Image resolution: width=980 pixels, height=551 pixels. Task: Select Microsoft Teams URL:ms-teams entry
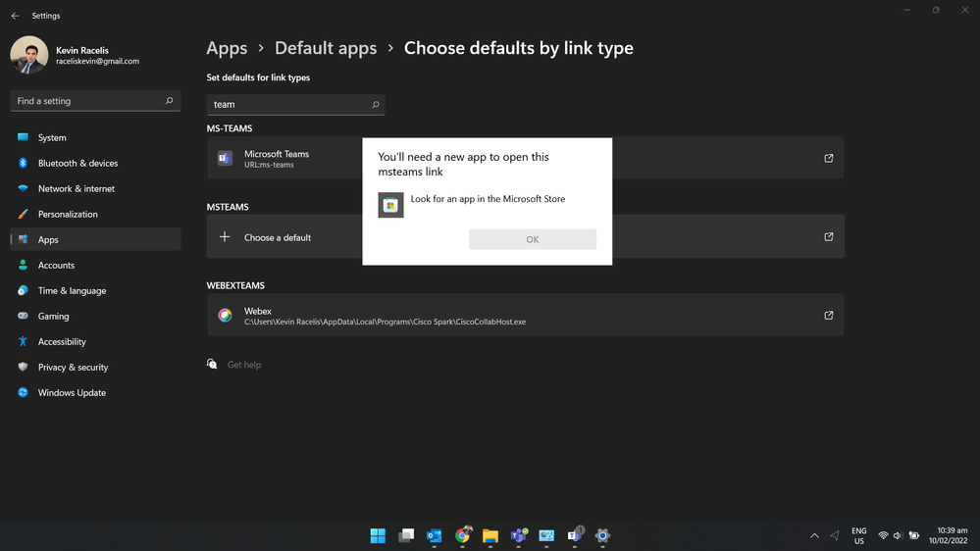click(x=525, y=158)
